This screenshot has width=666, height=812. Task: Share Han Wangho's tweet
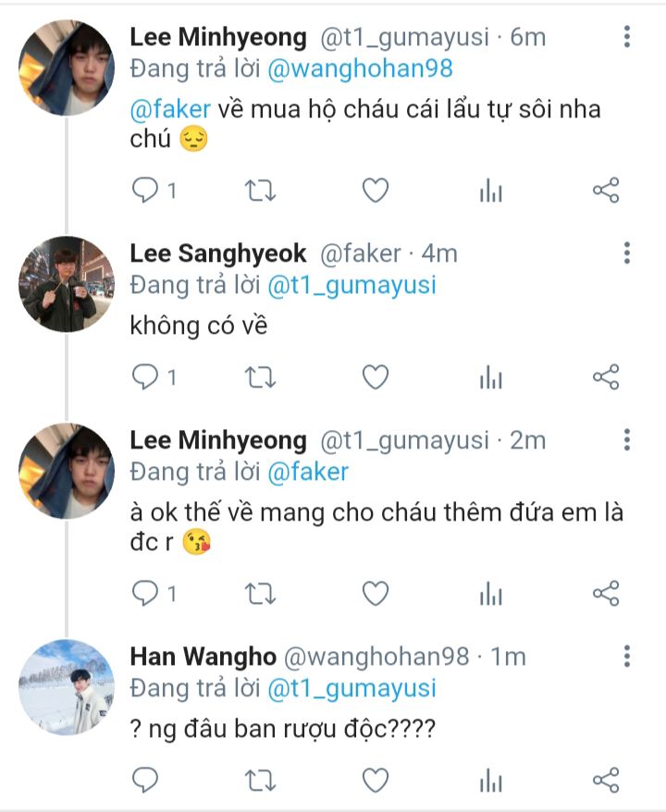tap(605, 780)
